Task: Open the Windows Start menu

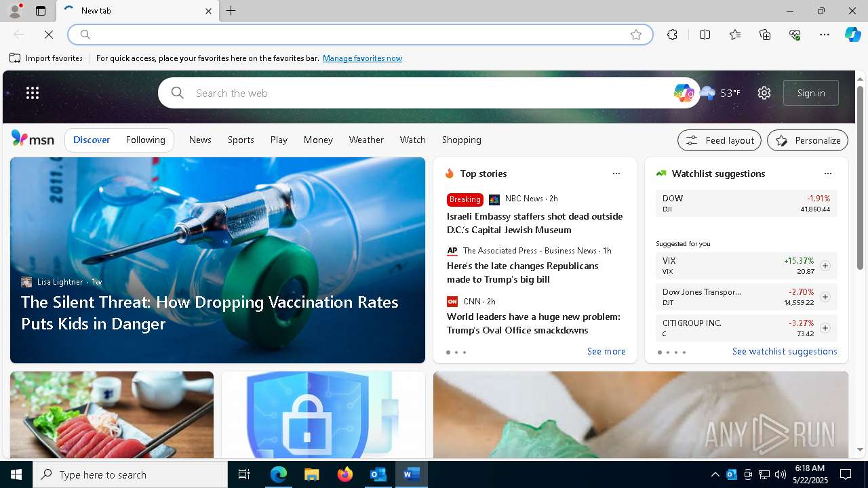Action: (x=16, y=474)
